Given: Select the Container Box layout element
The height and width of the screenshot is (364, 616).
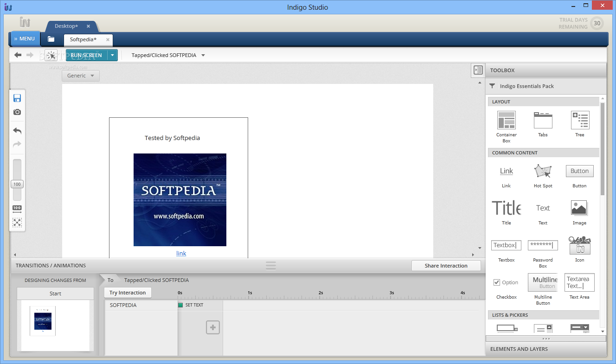Looking at the screenshot, I should coord(506,127).
